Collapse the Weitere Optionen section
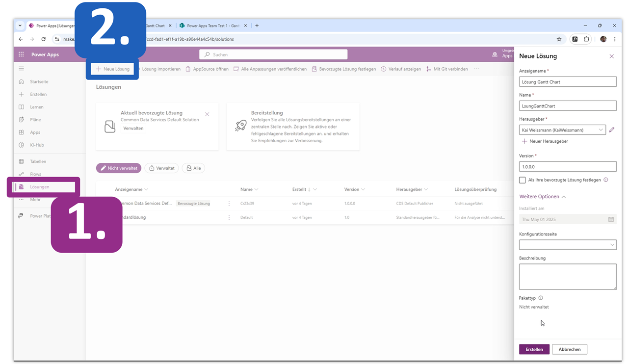Viewport: 628px width, 364px height. pyautogui.click(x=543, y=197)
